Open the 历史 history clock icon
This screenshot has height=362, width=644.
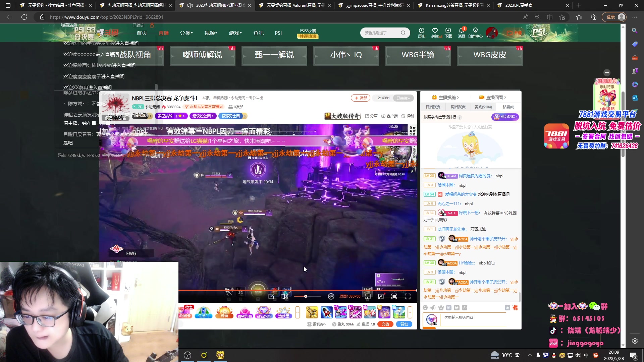[x=422, y=33]
